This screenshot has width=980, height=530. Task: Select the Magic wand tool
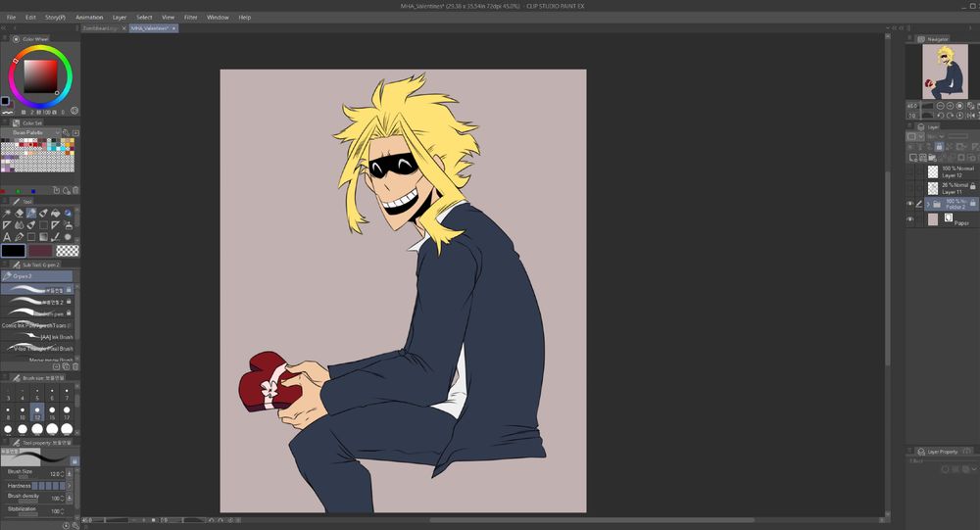pos(6,214)
